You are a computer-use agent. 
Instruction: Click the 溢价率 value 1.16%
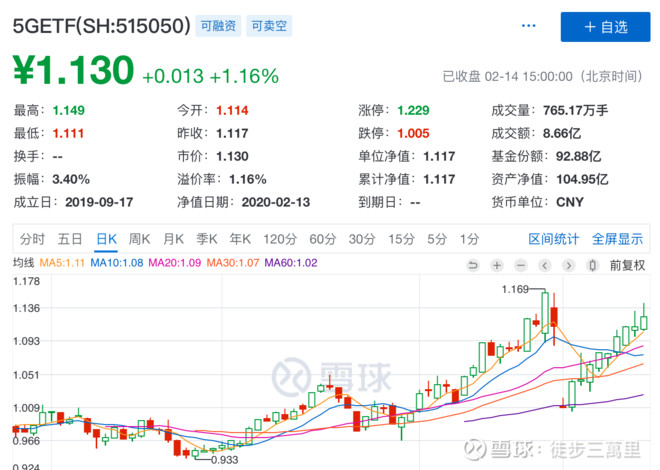click(x=248, y=179)
